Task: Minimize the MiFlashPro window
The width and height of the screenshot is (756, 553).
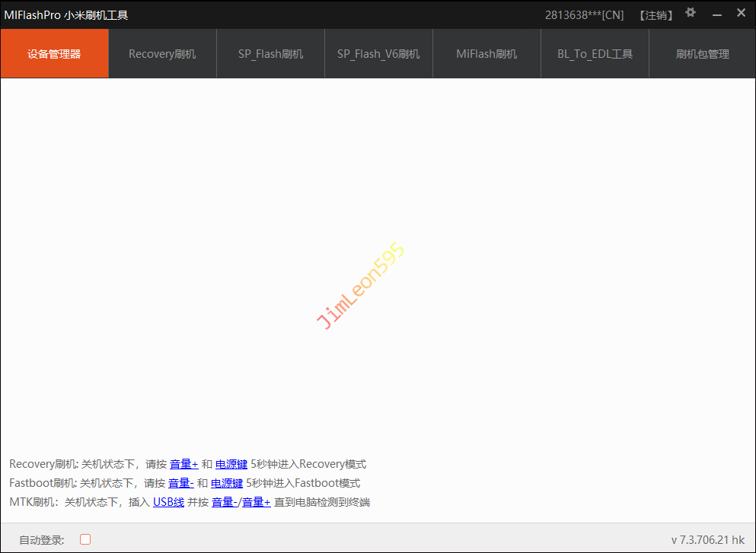Action: [x=716, y=14]
